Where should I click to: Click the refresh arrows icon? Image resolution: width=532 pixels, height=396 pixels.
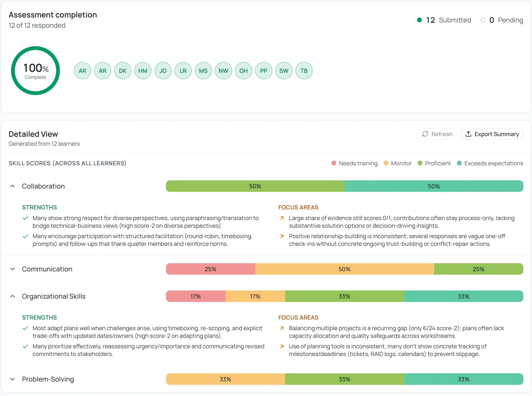(425, 134)
